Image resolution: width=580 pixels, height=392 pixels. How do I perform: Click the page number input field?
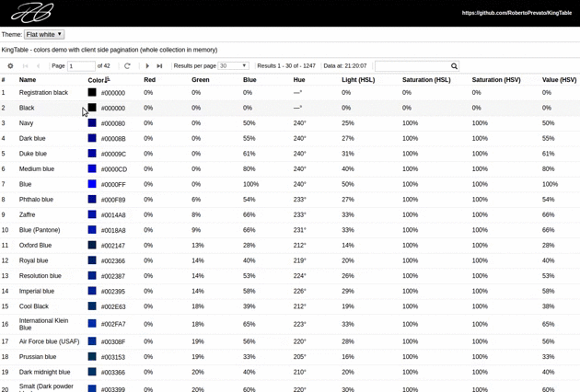(x=81, y=66)
